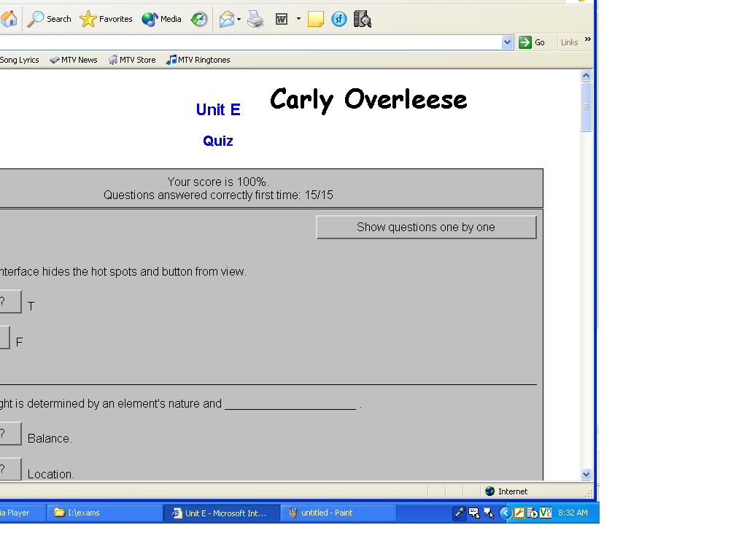Expand the address bar dropdown arrow
This screenshot has height=560, width=747.
coord(508,42)
